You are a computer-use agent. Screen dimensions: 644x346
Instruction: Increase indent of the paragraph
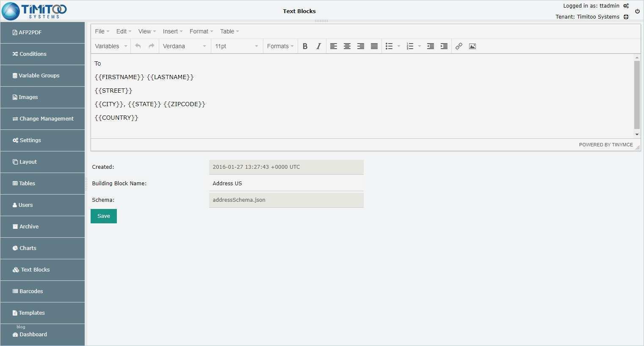[444, 46]
